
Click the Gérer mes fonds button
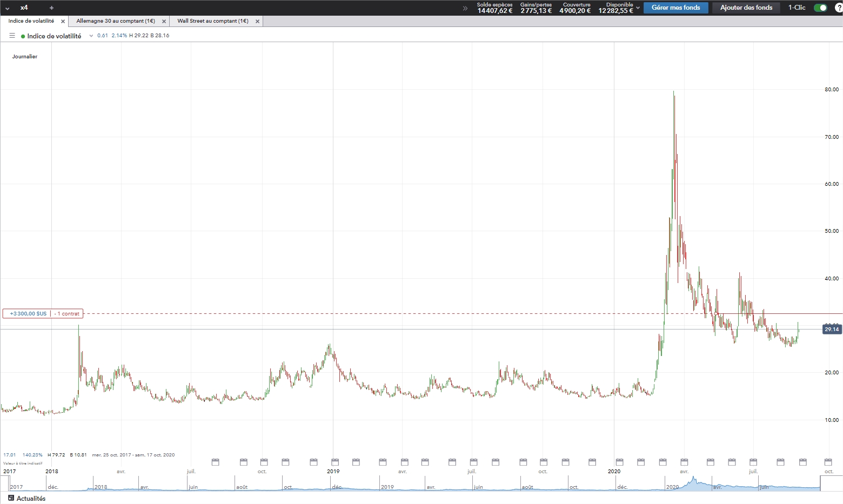[675, 8]
